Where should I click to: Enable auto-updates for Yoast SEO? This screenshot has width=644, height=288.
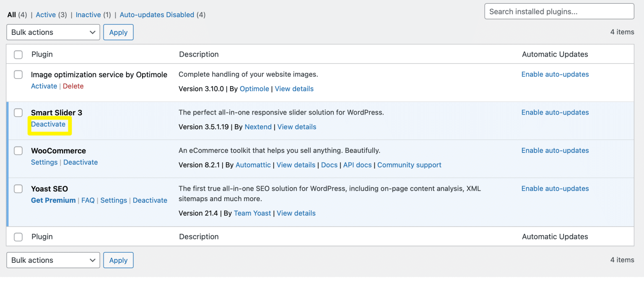point(555,189)
